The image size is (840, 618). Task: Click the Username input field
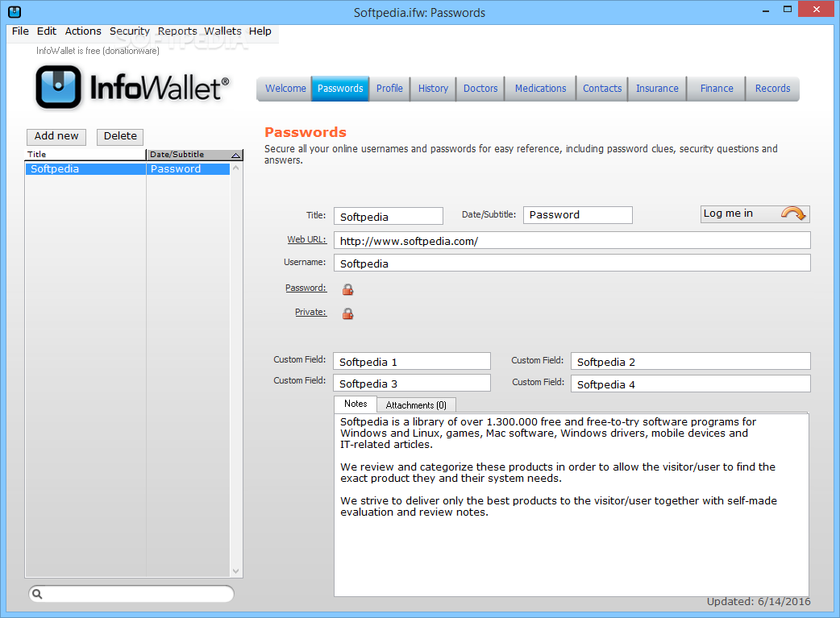pyautogui.click(x=572, y=263)
